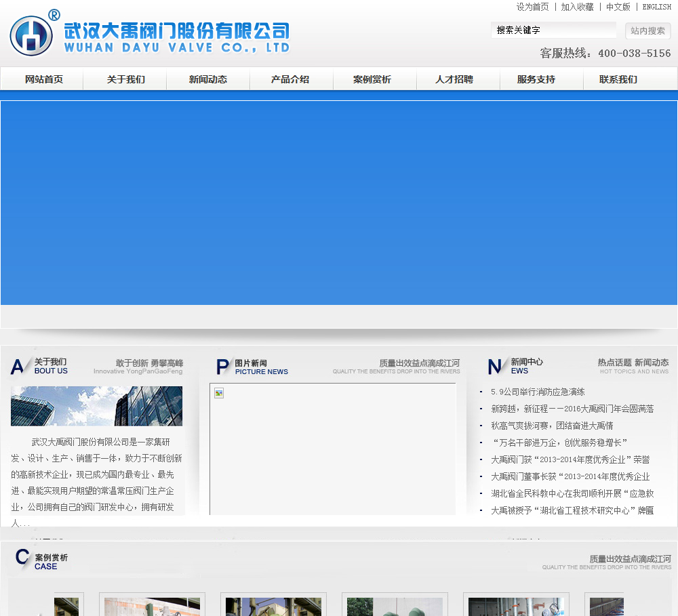Open news 湖北省全民科教中心在我司顺利开展
Screen dimensions: 678x616
click(572, 493)
